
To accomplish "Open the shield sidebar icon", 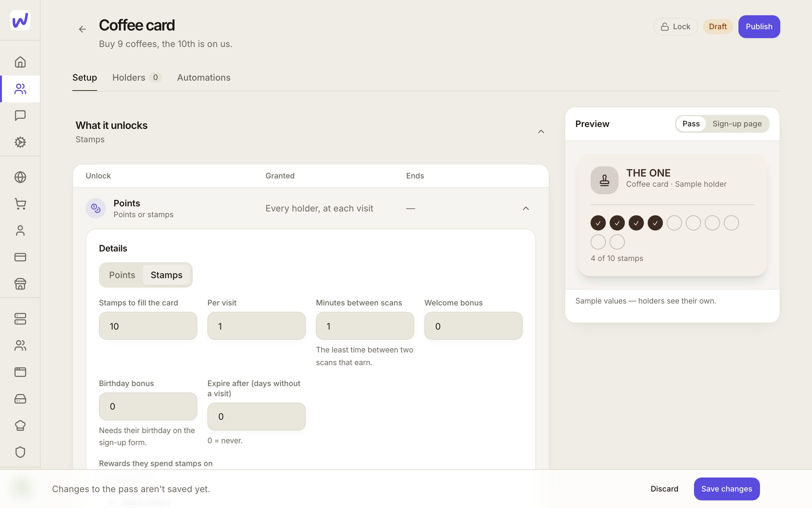I will tap(20, 452).
